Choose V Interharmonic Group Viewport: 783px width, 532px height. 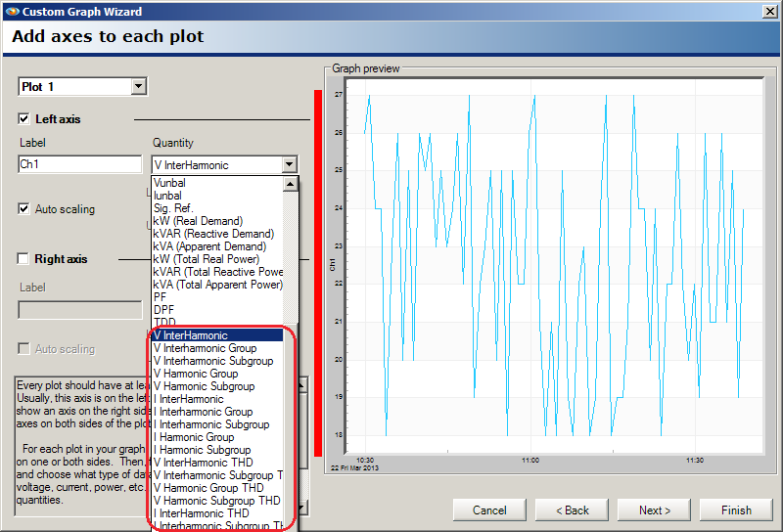[217, 348]
